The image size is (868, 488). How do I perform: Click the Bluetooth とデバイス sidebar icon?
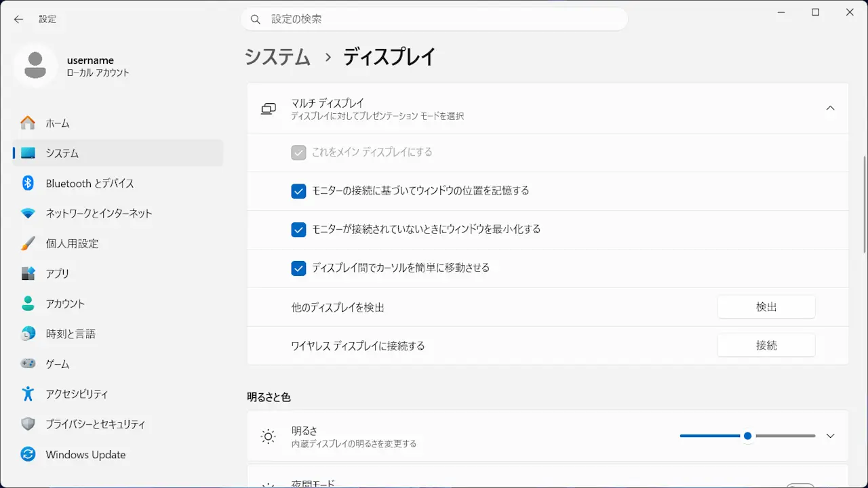pos(28,183)
